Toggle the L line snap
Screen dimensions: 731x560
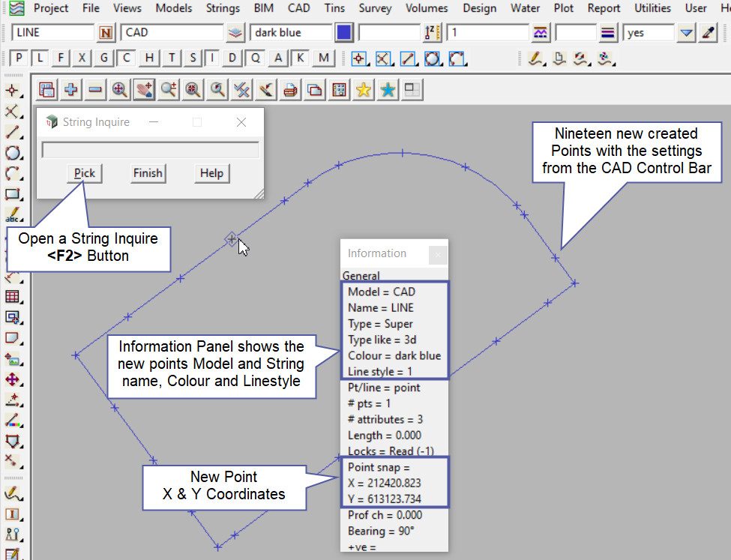click(x=40, y=58)
